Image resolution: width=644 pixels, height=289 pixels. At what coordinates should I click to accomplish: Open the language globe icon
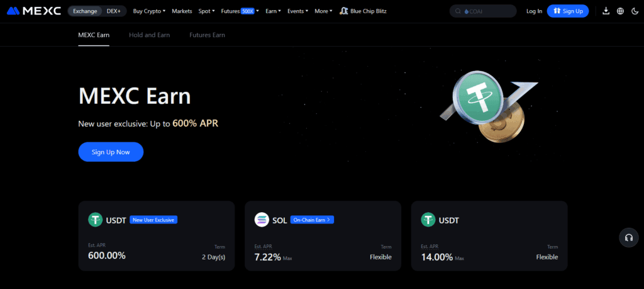pyautogui.click(x=620, y=11)
